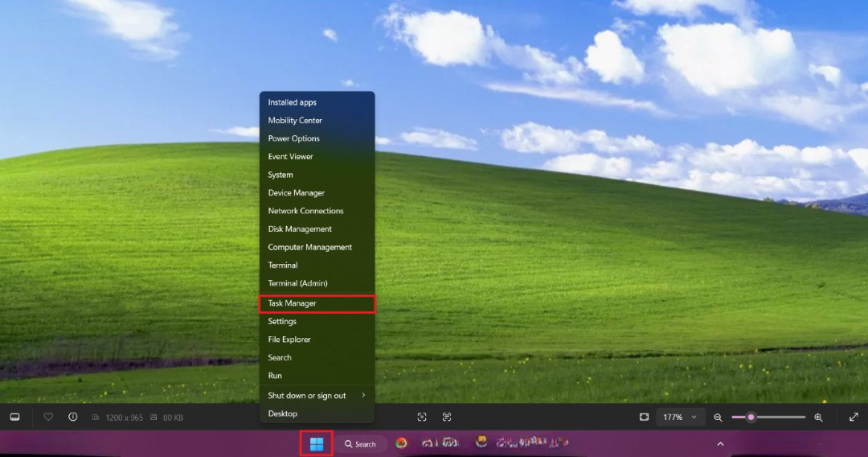Viewport: 868px width, 457px height.
Task: Select Desktop at the menu bottom
Action: pyautogui.click(x=317, y=414)
